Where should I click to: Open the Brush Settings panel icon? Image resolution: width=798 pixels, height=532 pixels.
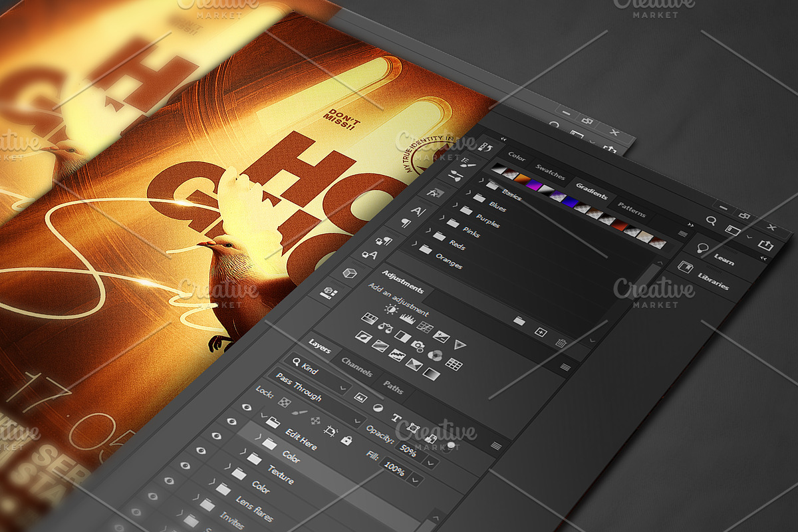pyautogui.click(x=469, y=162)
